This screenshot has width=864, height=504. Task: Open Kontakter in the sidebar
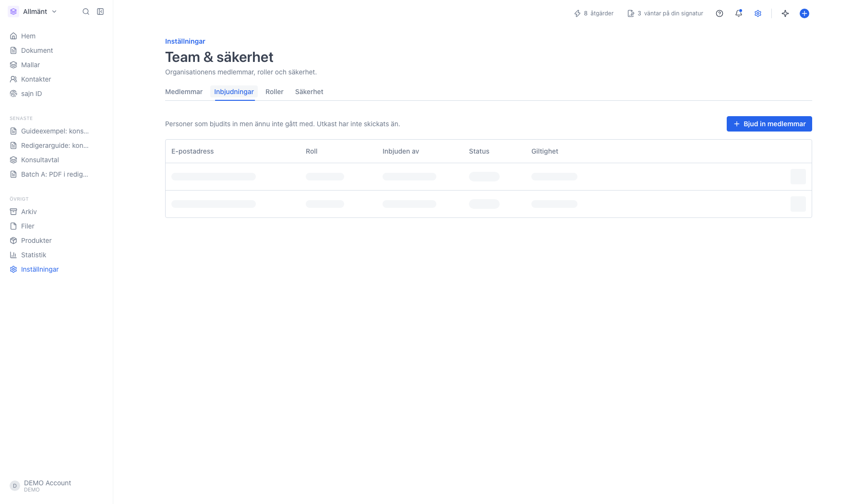pos(56,79)
